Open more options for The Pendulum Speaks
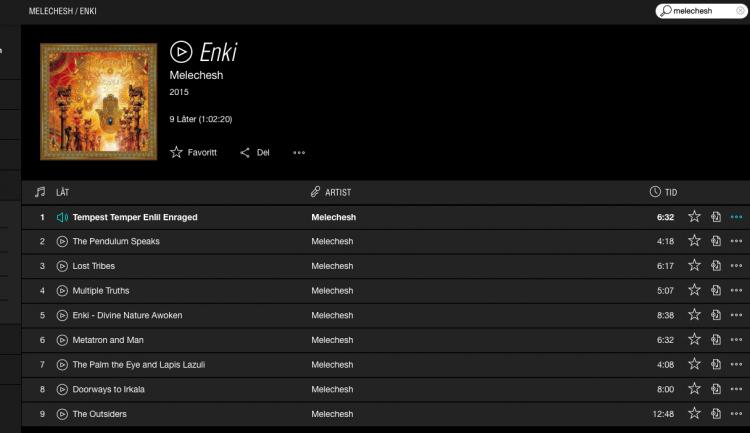Image resolution: width=750 pixels, height=433 pixels. [x=736, y=242]
